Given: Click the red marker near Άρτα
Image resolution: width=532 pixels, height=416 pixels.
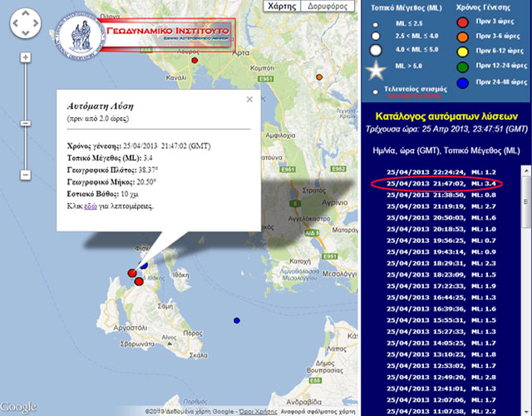Looking at the screenshot, I should 195,60.
